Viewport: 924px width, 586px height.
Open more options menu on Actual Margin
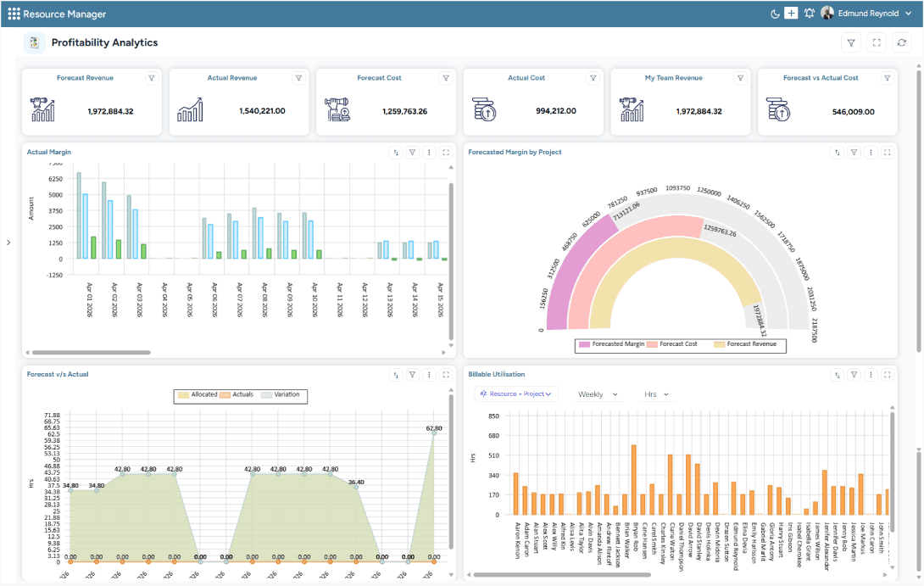(429, 153)
